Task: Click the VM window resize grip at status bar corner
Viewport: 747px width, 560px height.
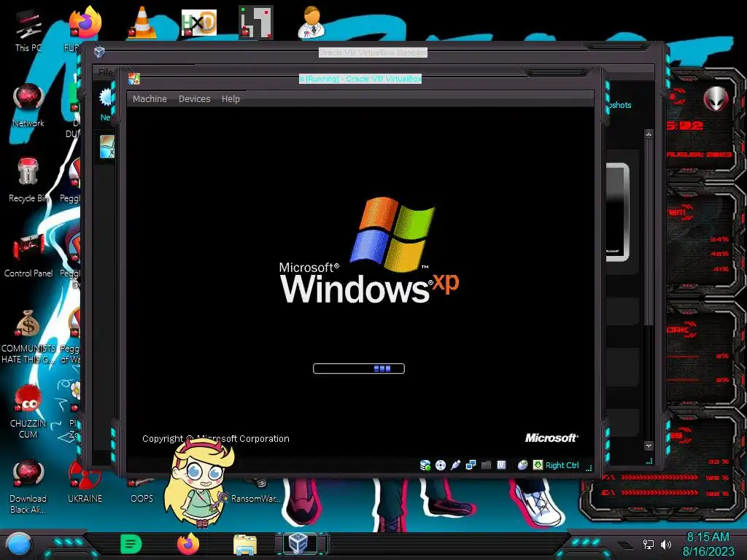Action: coord(589,467)
